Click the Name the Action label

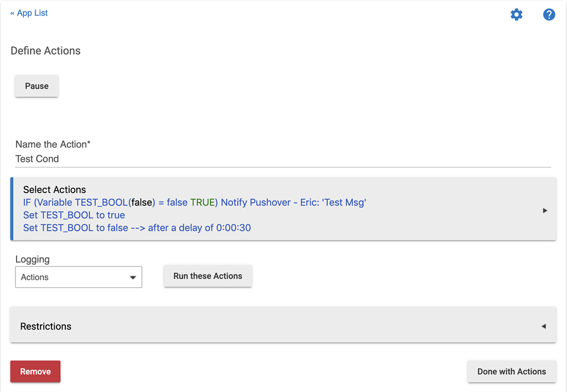click(x=53, y=145)
